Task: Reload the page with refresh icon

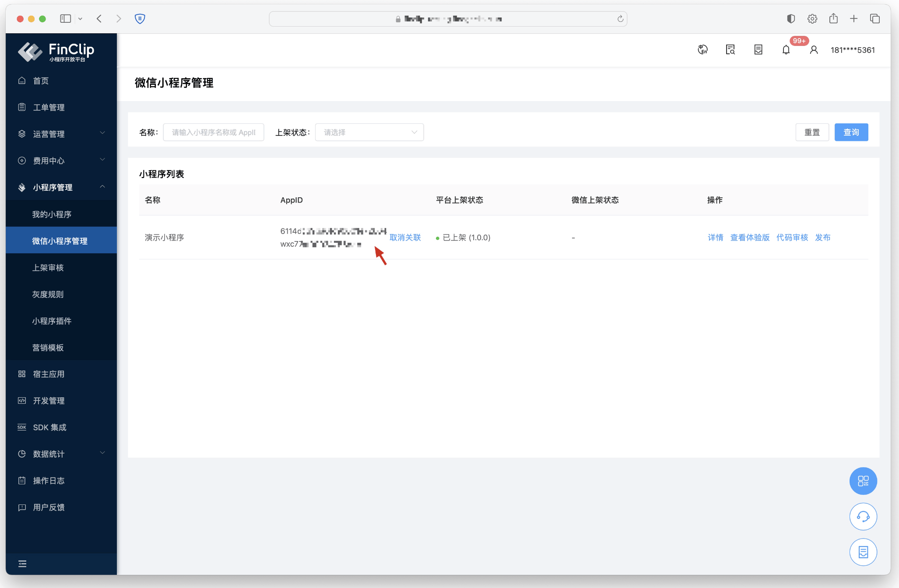Action: [x=620, y=19]
